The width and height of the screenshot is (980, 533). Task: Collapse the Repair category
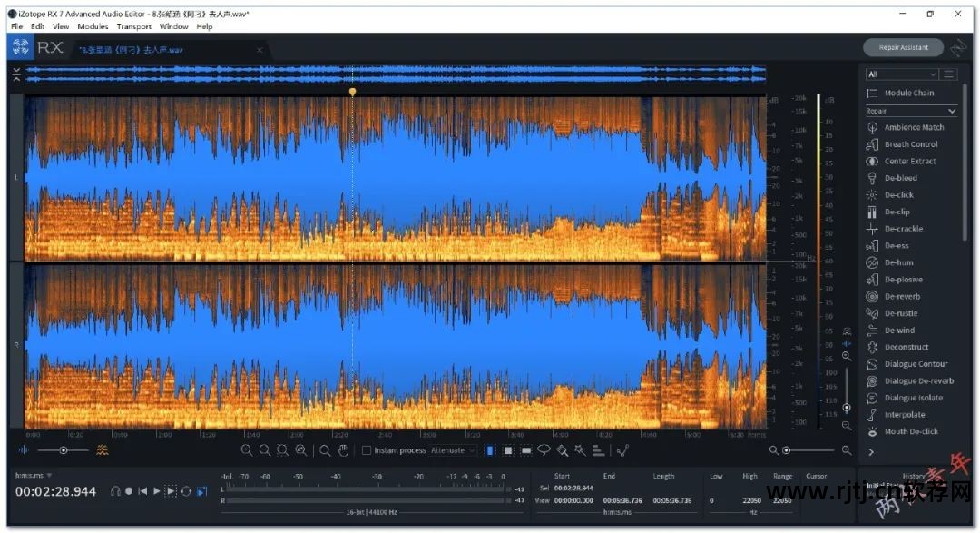pos(951,111)
